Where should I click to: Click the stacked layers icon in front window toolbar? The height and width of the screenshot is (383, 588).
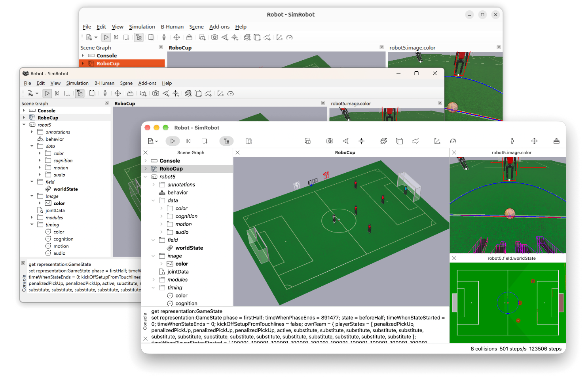pyautogui.click(x=383, y=141)
